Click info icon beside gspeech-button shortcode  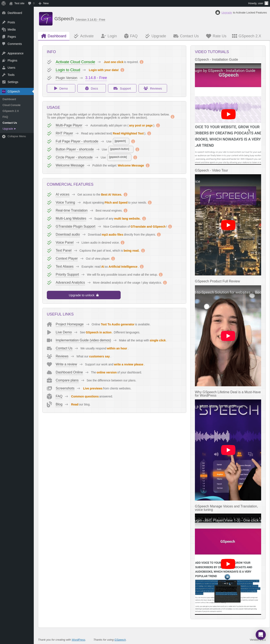[x=137, y=149]
